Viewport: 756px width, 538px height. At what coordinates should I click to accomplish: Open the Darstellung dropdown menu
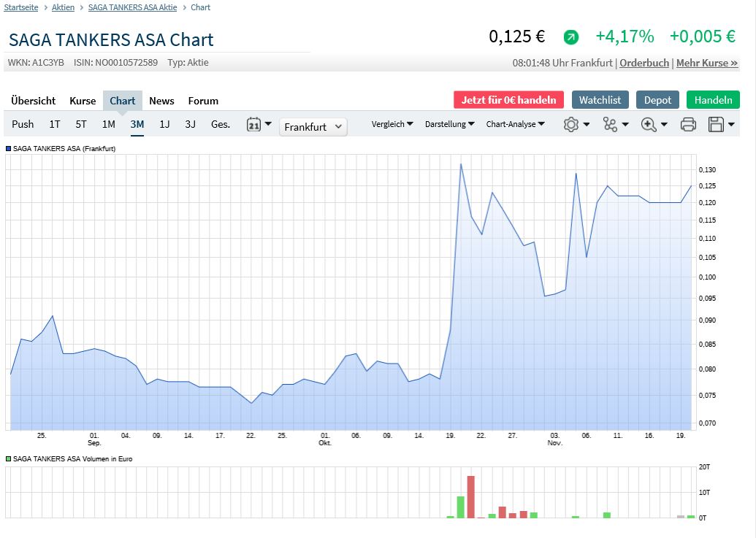click(x=449, y=124)
